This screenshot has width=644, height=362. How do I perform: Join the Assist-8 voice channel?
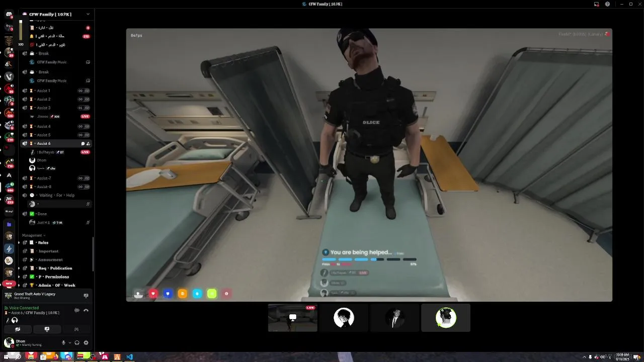[x=56, y=187]
